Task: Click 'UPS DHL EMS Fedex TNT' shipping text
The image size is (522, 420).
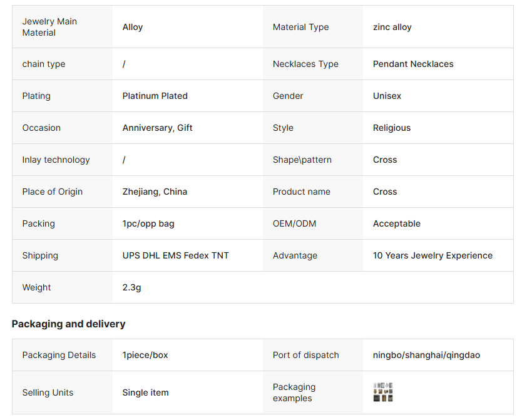Action: point(175,255)
